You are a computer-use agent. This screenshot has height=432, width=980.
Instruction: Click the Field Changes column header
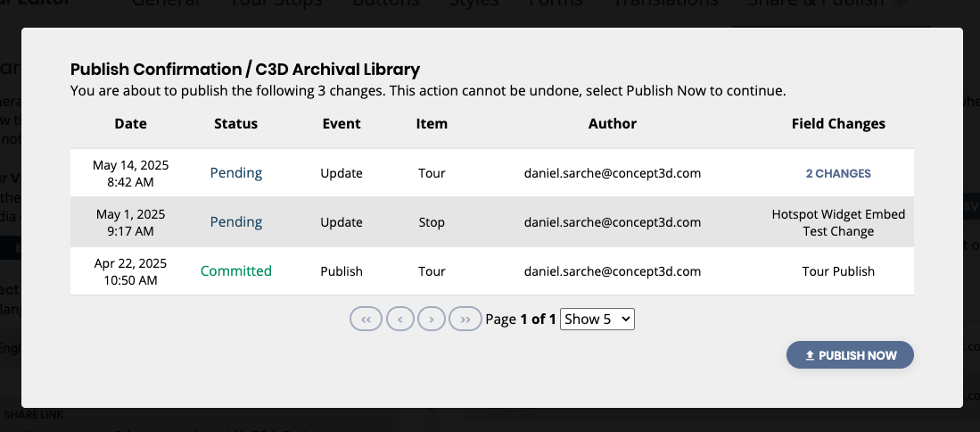pos(838,124)
